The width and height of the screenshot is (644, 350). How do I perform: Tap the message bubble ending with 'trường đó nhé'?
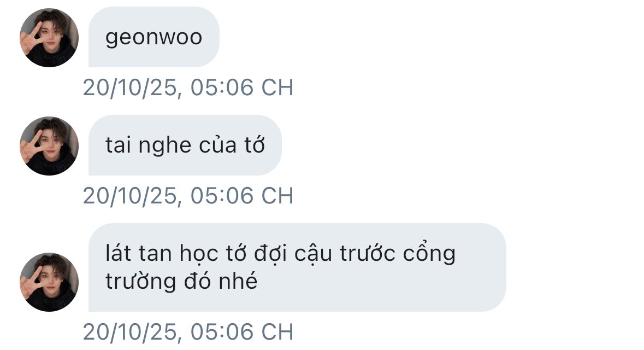click(297, 267)
